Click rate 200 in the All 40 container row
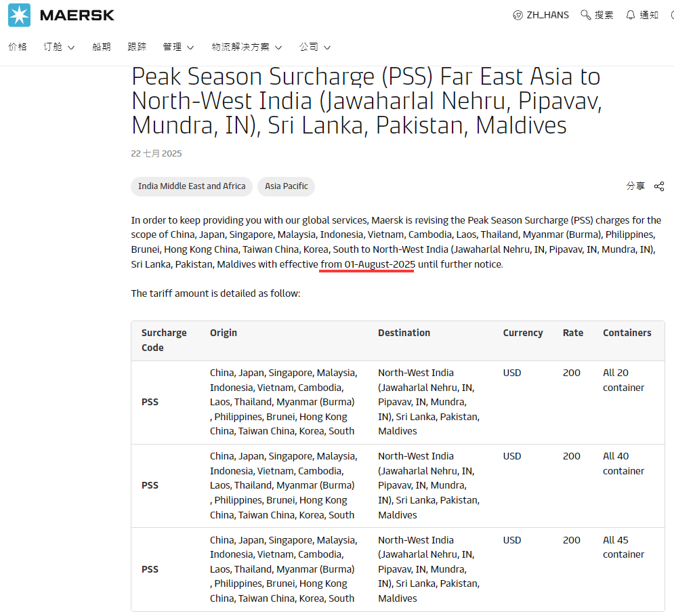This screenshot has width=674, height=616. coord(571,456)
